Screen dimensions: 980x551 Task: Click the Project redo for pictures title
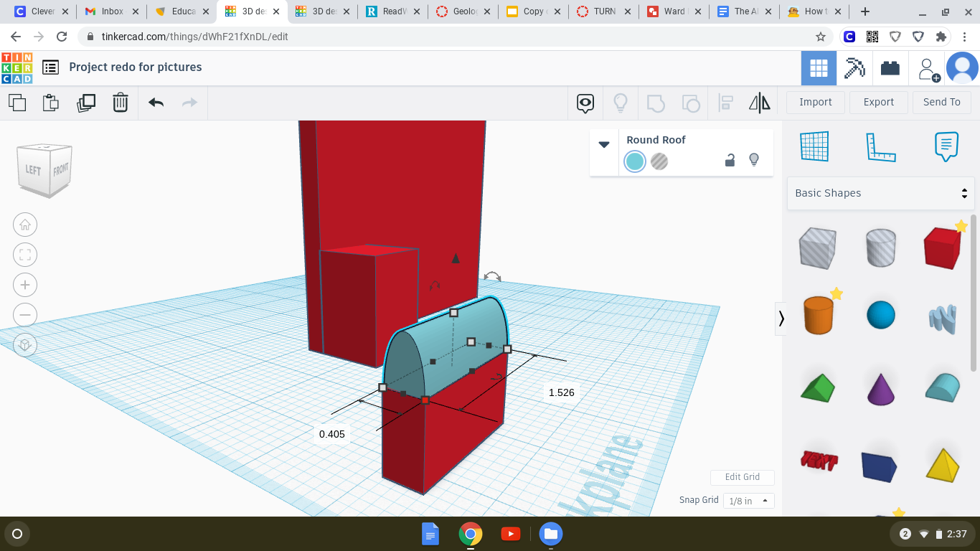(x=136, y=67)
